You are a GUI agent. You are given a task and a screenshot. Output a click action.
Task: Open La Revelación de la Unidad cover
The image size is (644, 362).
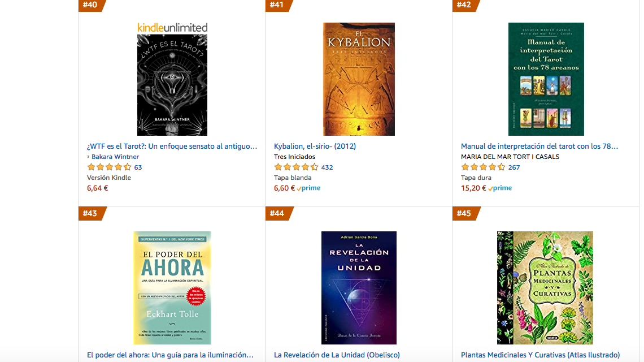click(x=359, y=287)
